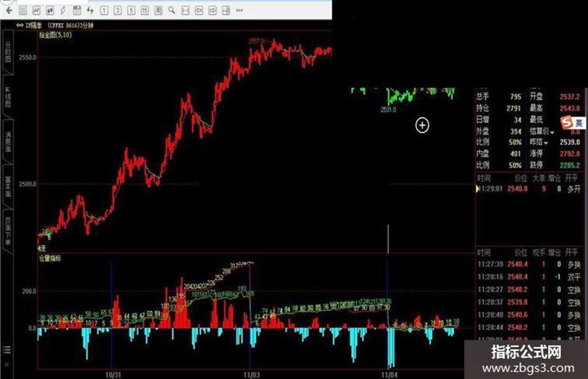Screen dimensions: 588x379
Task: Expand more toolbar items via >>> chevrons
Action: (240, 11)
